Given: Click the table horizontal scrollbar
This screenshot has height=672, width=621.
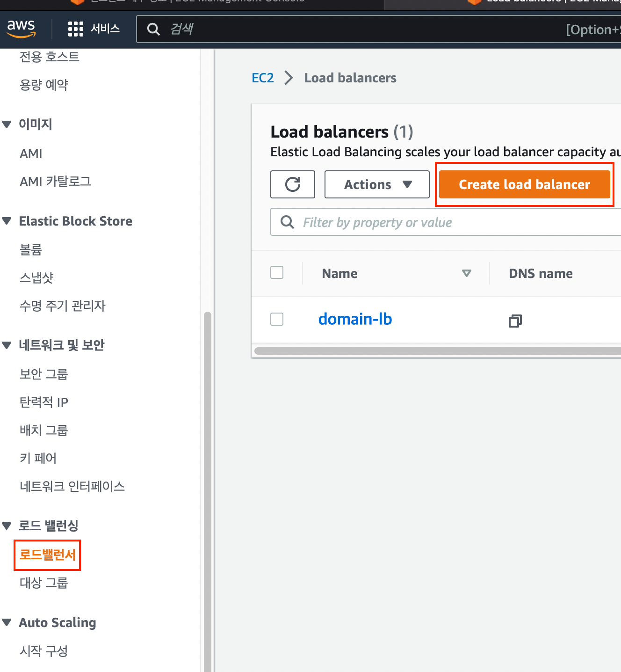Looking at the screenshot, I should [x=438, y=351].
